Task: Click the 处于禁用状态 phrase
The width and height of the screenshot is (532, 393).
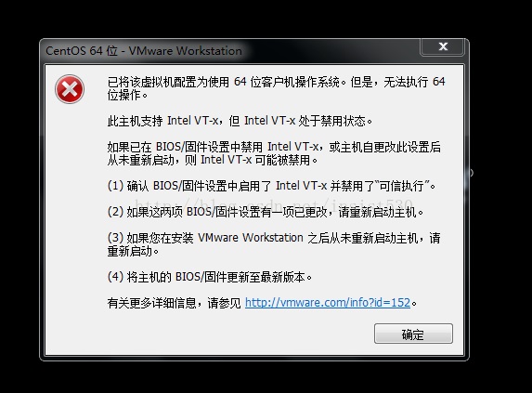Action: (331, 121)
